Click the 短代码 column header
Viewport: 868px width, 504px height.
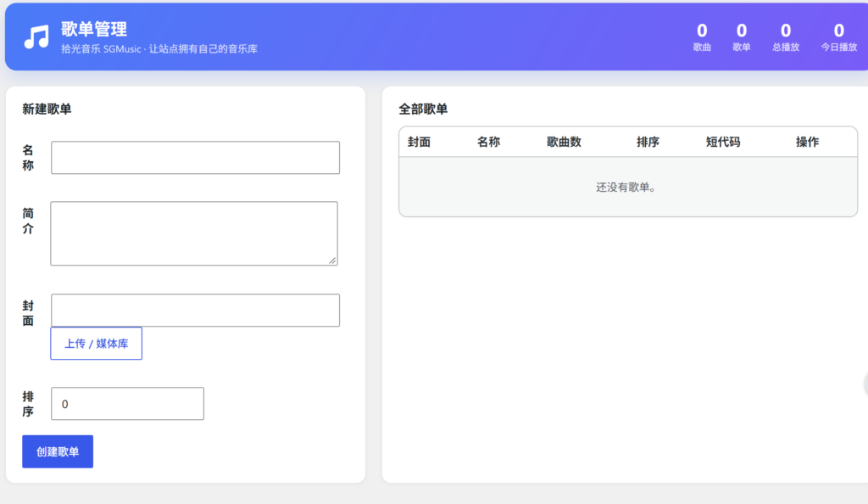click(723, 142)
